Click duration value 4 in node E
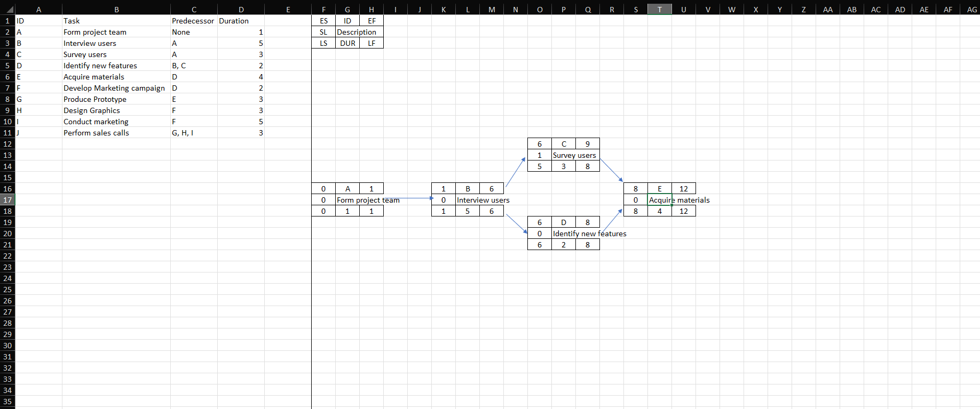This screenshot has width=980, height=409. (660, 211)
